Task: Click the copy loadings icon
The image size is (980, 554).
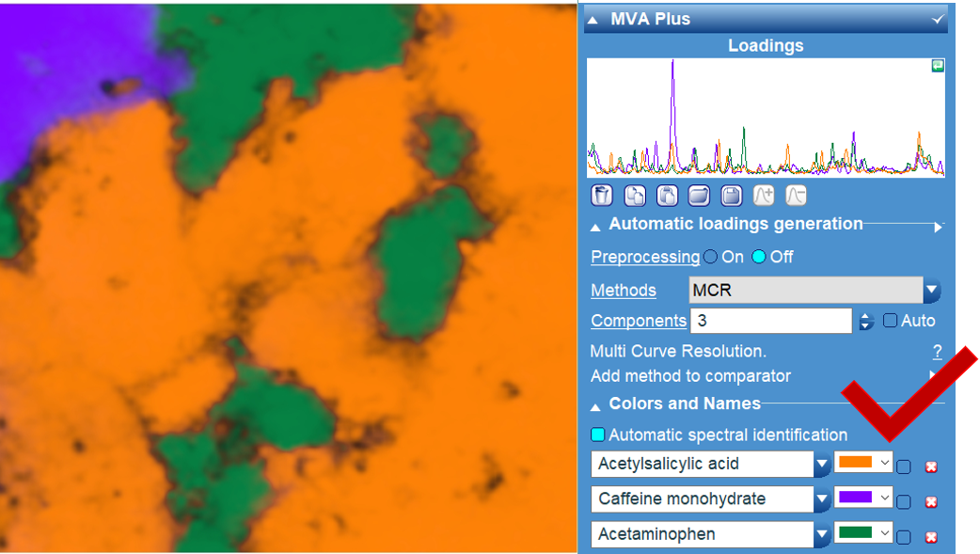Action: (635, 196)
